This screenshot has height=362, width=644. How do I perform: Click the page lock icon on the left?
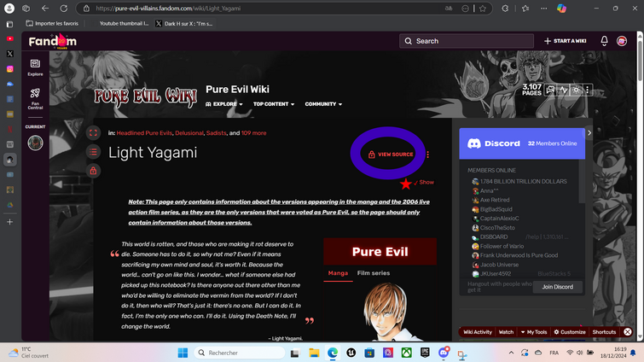click(93, 171)
